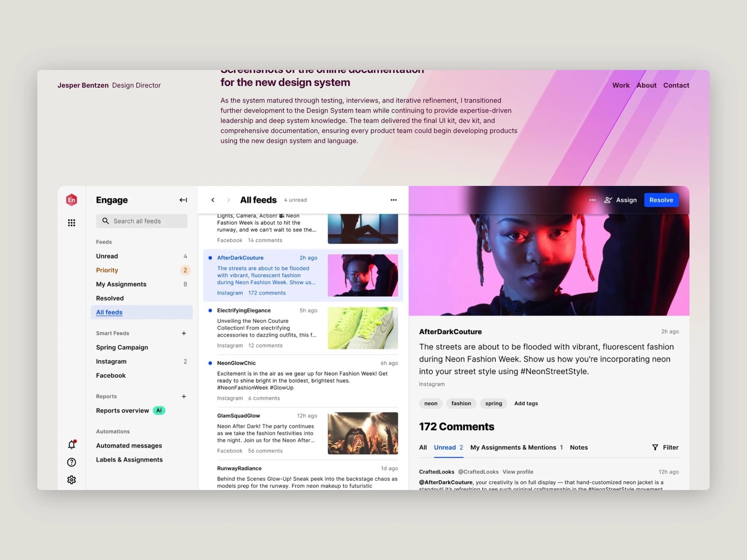Open Spring Campaign smart feed
The height and width of the screenshot is (560, 747).
(x=141, y=347)
